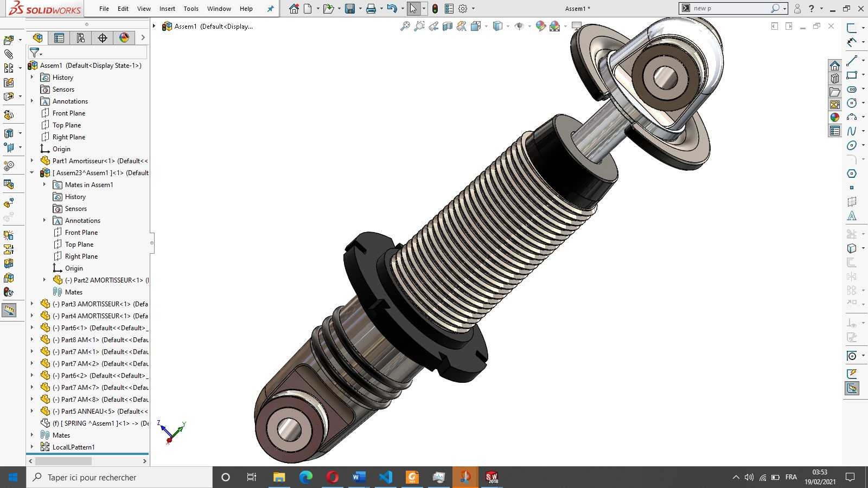Toggle the pin icon for the menu bar
Viewport: 868px width, 488px height.
click(x=270, y=9)
